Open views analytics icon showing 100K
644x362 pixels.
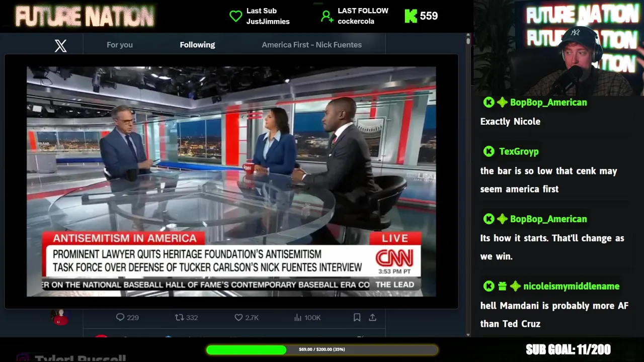tap(298, 317)
